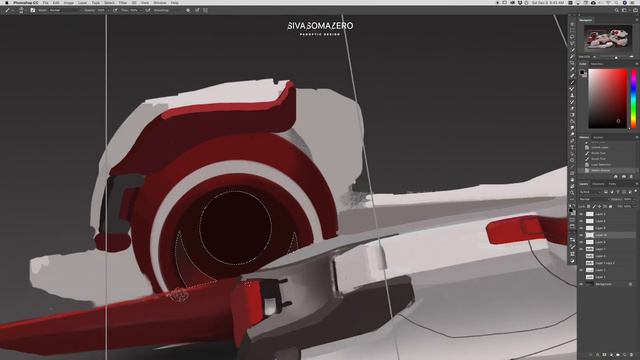The width and height of the screenshot is (640, 360).
Task: Click the rainbow hue slider bar
Action: tap(633, 98)
